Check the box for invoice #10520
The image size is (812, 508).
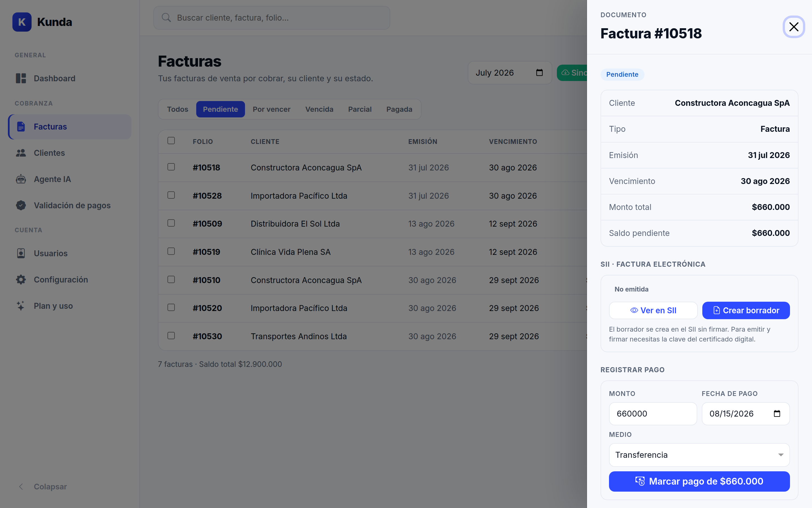[x=171, y=307]
